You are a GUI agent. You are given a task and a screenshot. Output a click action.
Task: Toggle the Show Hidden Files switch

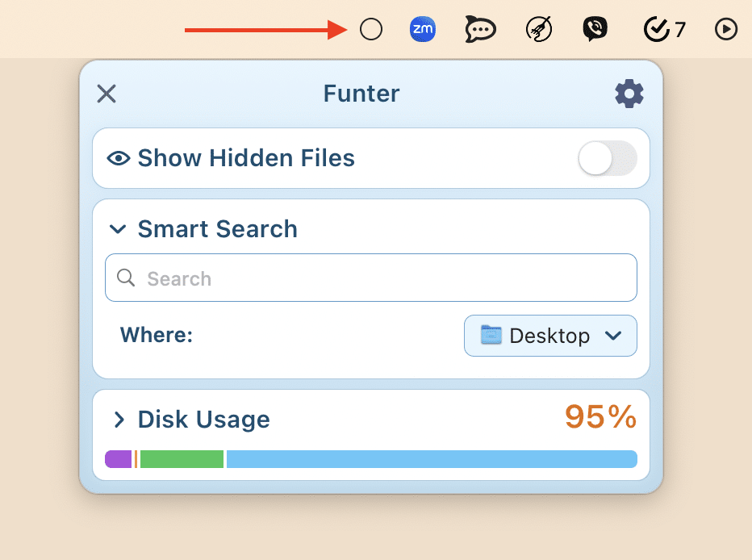pos(607,158)
